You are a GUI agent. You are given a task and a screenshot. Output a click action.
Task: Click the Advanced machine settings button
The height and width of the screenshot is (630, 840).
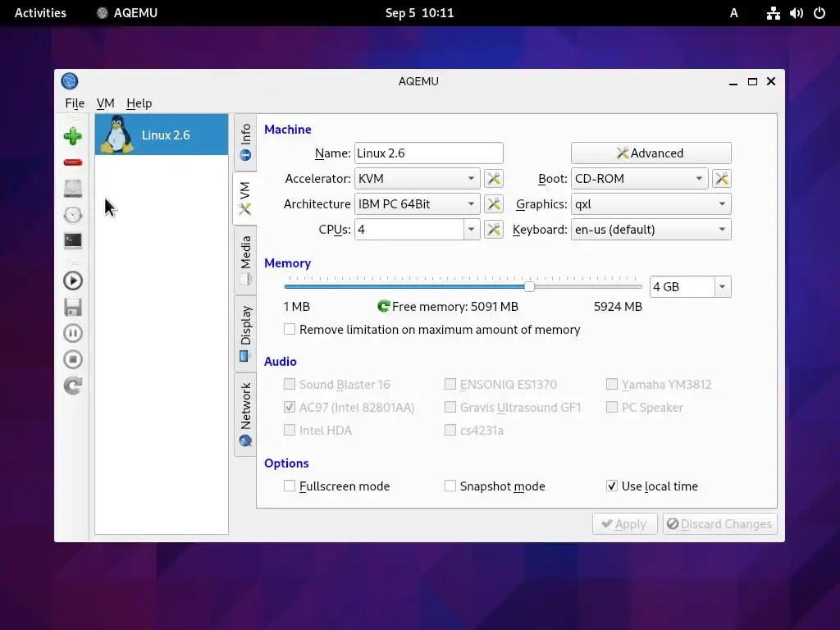pyautogui.click(x=651, y=153)
